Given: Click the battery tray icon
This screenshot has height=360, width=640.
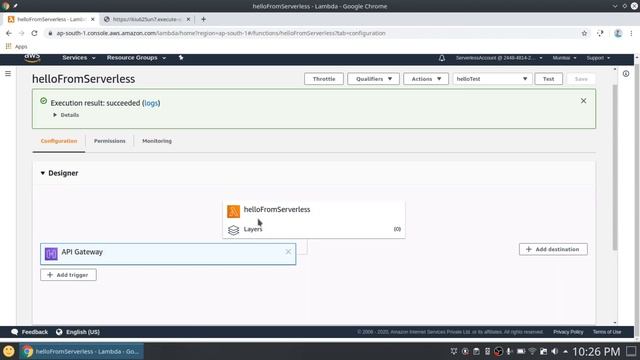Looking at the screenshot, I should (521, 351).
